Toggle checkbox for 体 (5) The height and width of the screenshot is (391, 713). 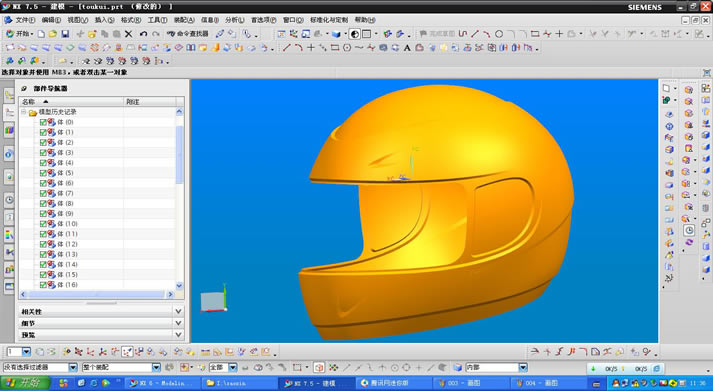43,173
